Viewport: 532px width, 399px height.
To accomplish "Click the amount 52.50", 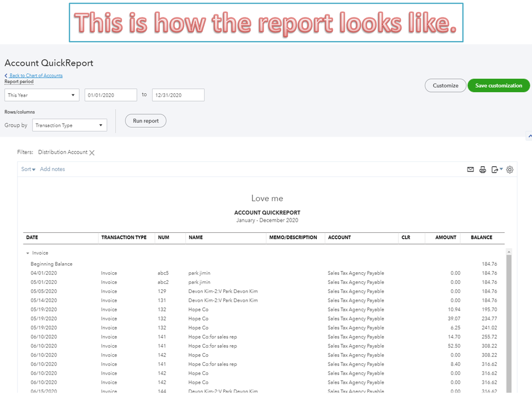I will (x=454, y=346).
